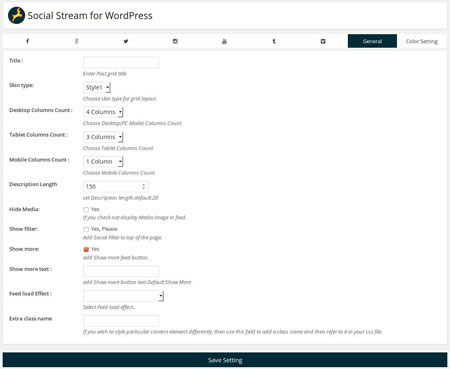Image resolution: width=450 pixels, height=369 pixels.
Task: Click the Social Stream deer logo
Action: click(x=16, y=15)
